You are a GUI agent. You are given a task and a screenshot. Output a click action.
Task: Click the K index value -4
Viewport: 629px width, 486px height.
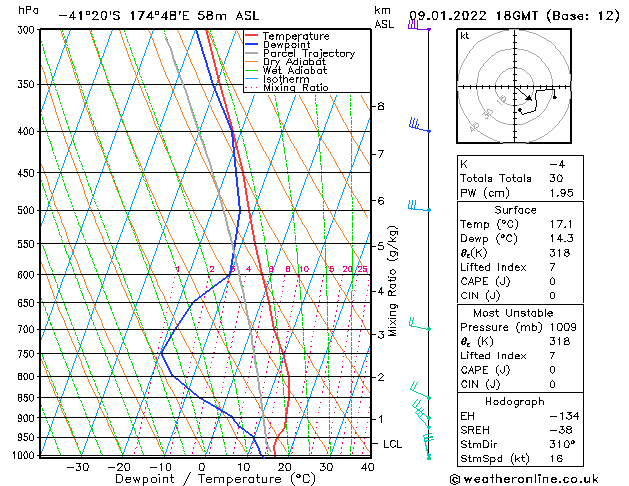557,164
